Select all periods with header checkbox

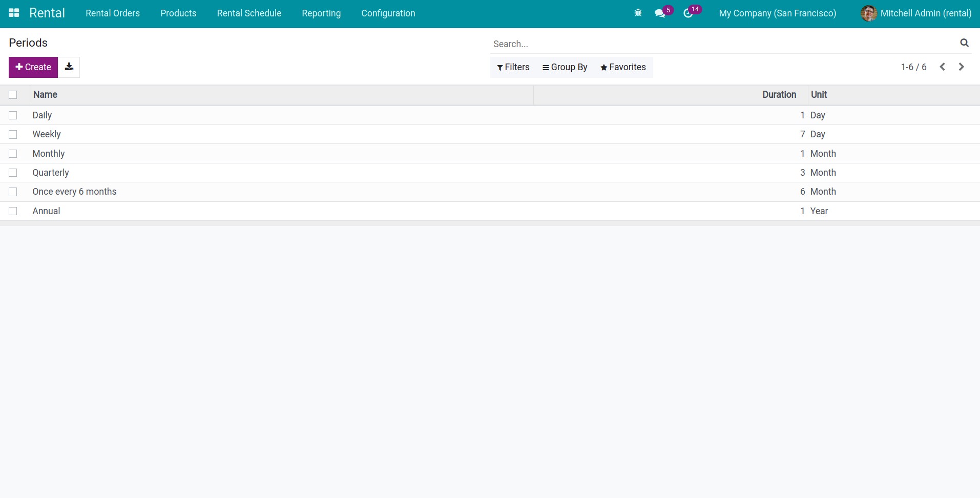click(x=13, y=95)
